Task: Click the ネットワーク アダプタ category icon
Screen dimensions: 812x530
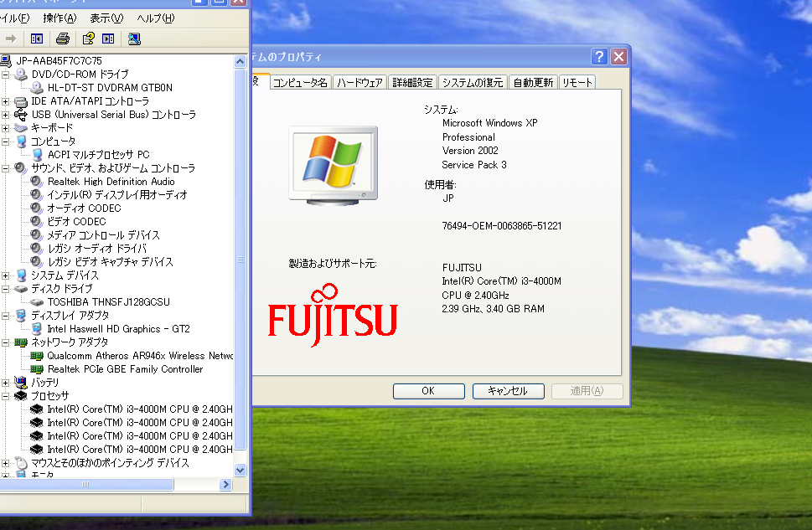Action: (21, 342)
